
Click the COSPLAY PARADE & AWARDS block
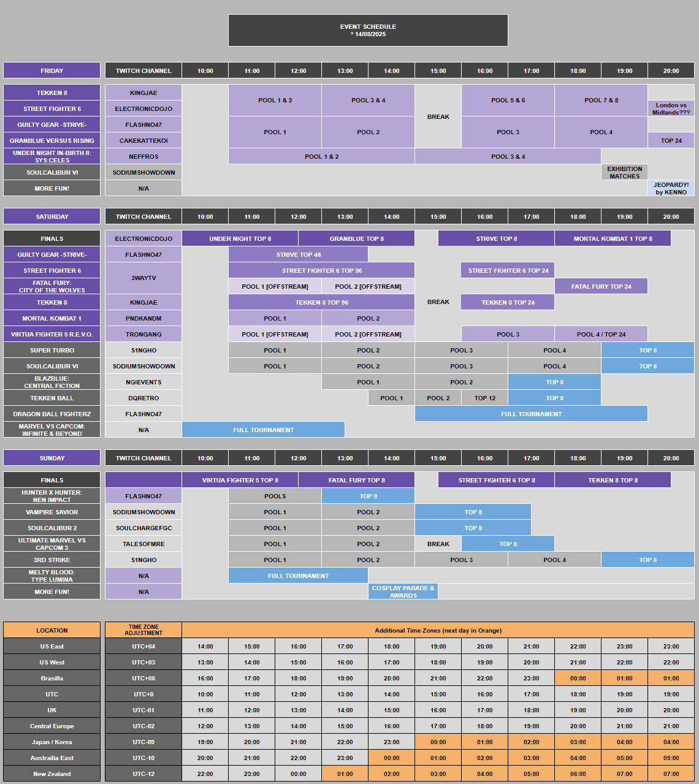[403, 592]
